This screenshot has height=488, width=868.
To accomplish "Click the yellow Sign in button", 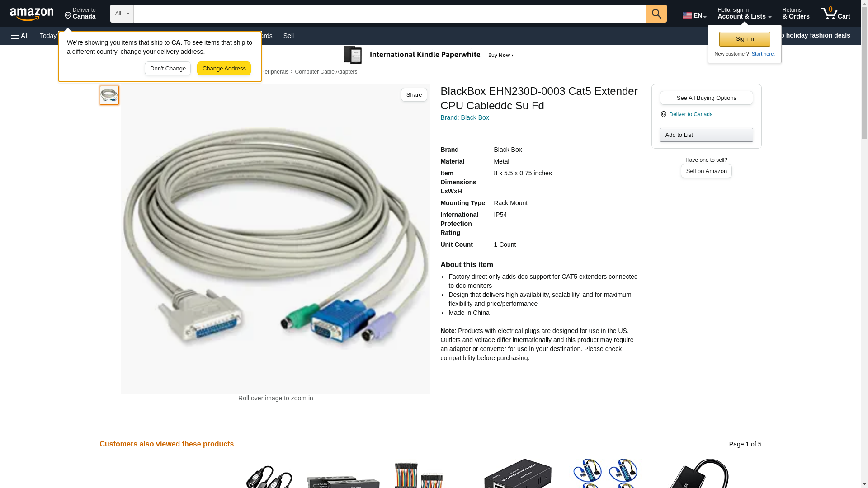I will (745, 39).
